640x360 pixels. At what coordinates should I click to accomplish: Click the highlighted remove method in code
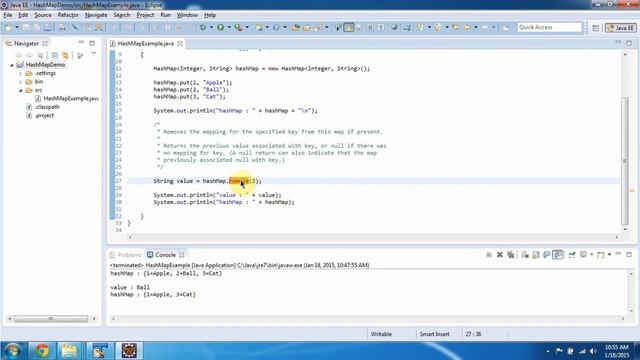[x=238, y=181]
